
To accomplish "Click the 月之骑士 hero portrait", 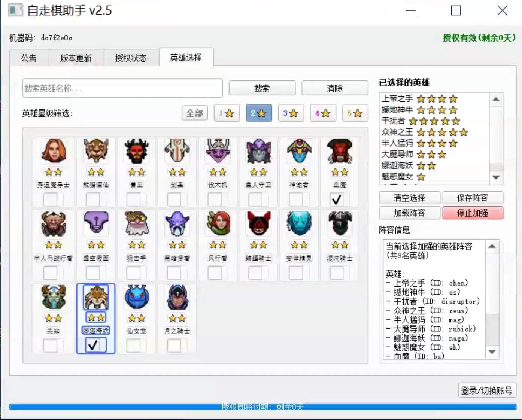I will [x=177, y=297].
